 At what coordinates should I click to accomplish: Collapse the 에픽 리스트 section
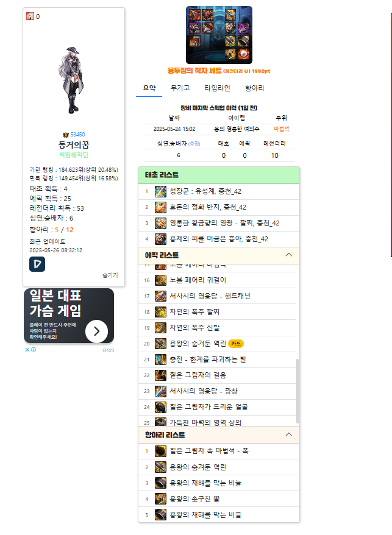(x=288, y=255)
